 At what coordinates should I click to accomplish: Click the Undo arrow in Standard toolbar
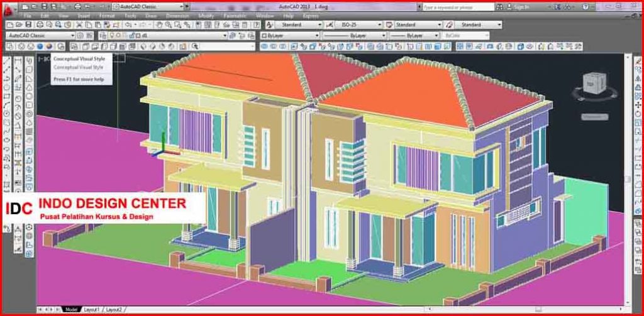pos(128,25)
